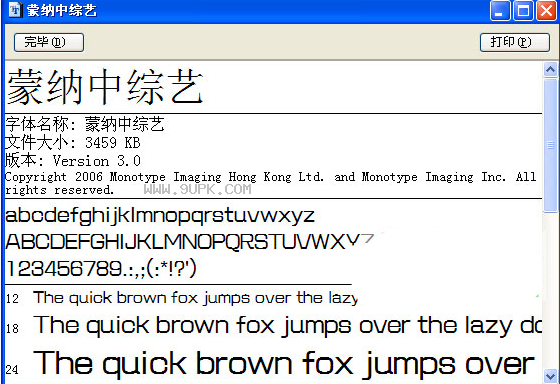Click the 完毕(D) done button

(49, 43)
